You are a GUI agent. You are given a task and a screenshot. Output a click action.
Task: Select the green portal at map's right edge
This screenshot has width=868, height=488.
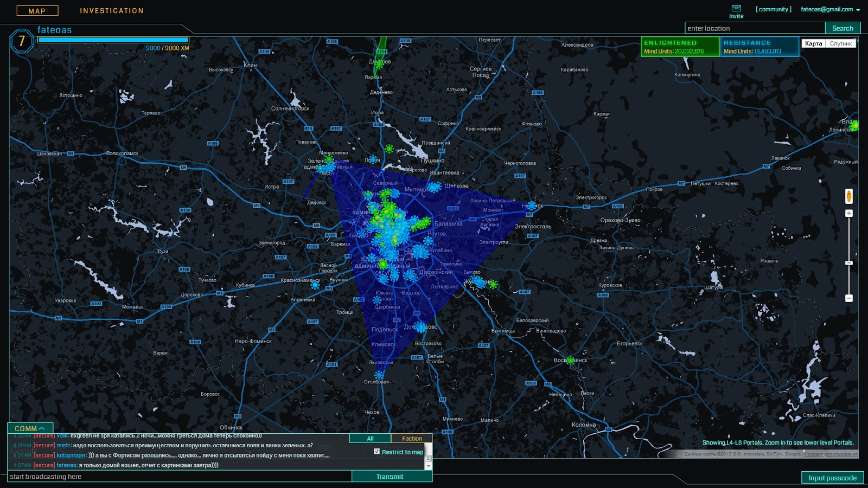tap(854, 126)
